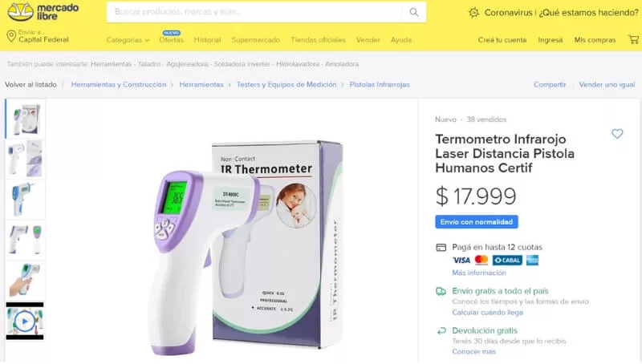Click the Compartir link
Screen dimensions: 642x364
tap(550, 84)
